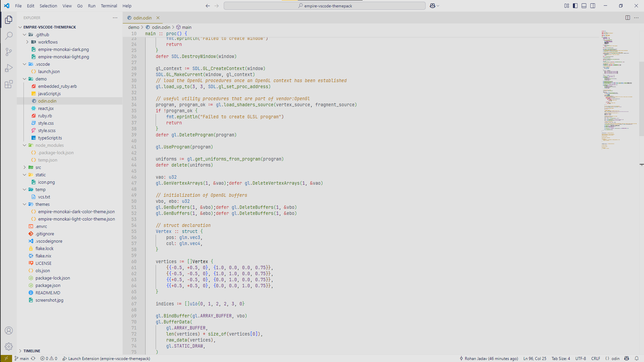This screenshot has height=362, width=644.
Task: Open the Accounts menu icon
Action: (9, 330)
